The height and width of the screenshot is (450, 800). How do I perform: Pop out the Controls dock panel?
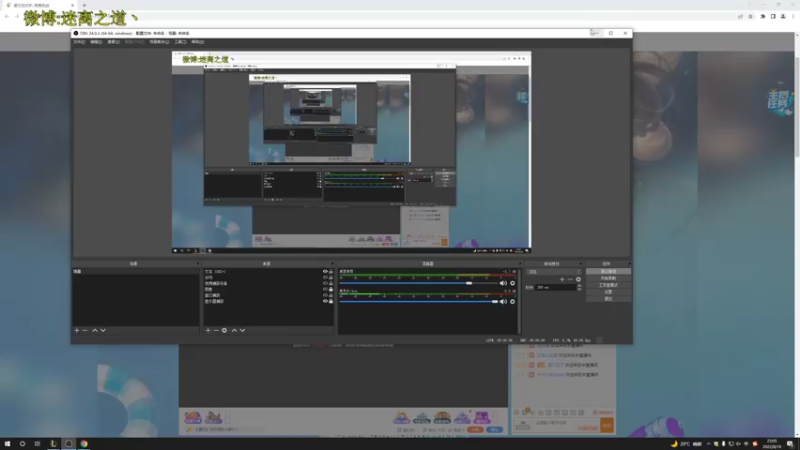coord(629,264)
